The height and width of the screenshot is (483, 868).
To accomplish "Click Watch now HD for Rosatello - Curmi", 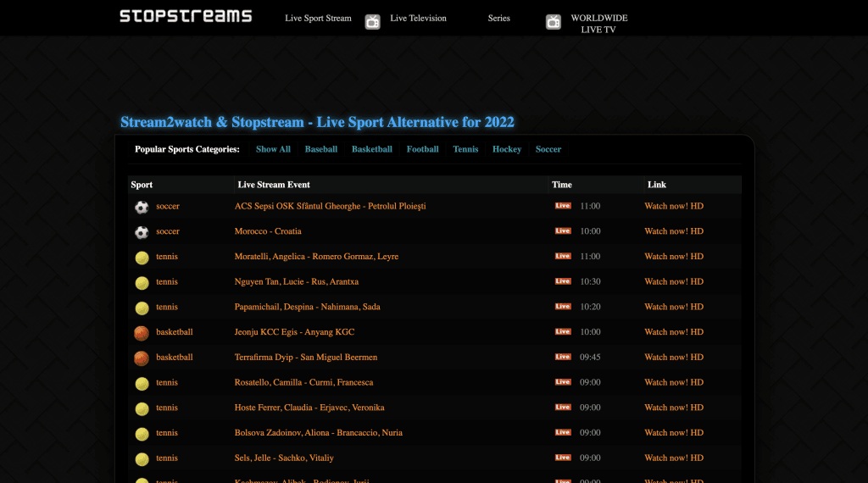I will coord(674,382).
